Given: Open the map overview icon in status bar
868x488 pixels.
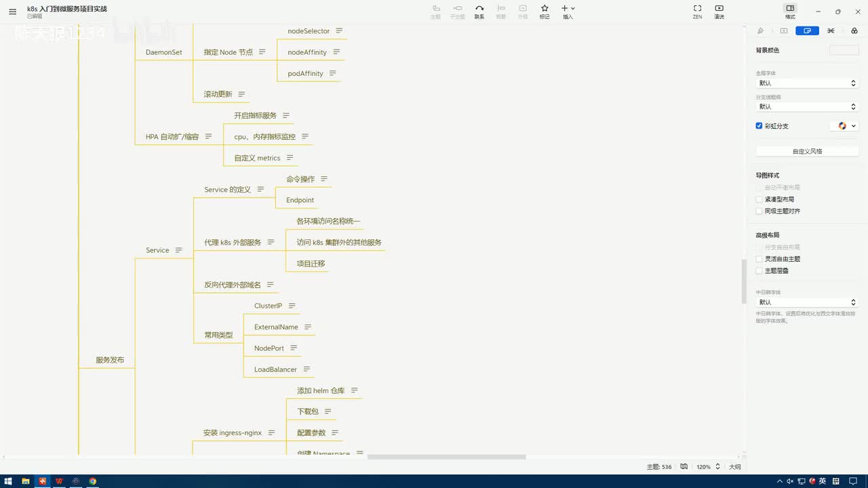Looking at the screenshot, I should (684, 466).
